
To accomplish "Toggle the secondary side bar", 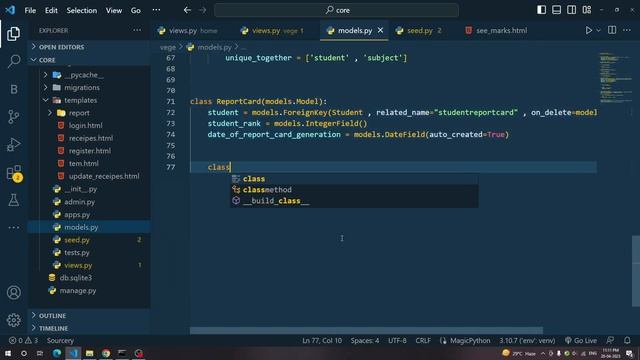I will [571, 10].
